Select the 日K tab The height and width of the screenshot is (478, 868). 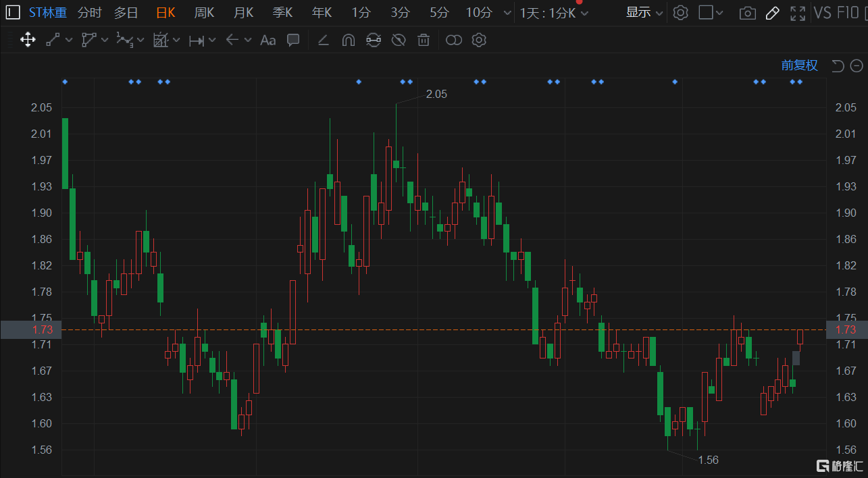click(x=165, y=12)
